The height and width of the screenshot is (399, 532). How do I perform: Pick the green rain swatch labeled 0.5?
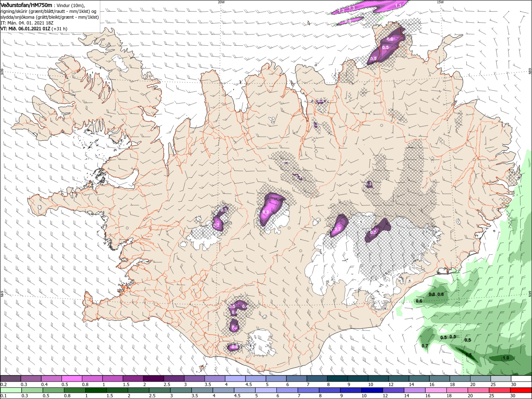tap(53, 390)
